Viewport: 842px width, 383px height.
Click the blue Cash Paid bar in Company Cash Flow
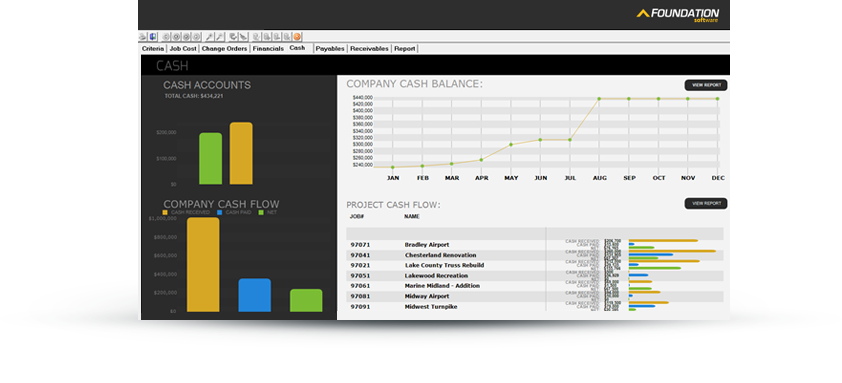click(255, 295)
